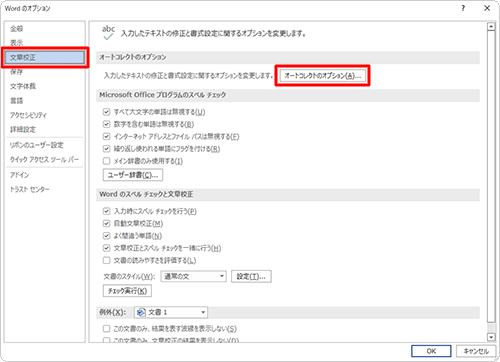Screen dimensions: 500x362
Task: Click the Word document icon beside 文書 1
Action: [141, 312]
